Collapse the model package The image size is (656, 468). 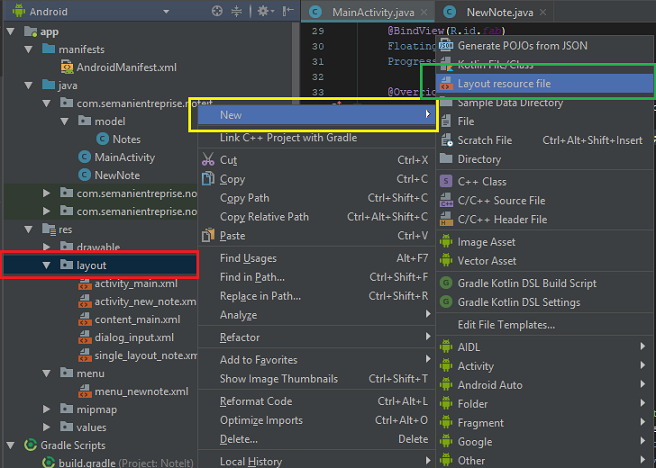click(65, 122)
